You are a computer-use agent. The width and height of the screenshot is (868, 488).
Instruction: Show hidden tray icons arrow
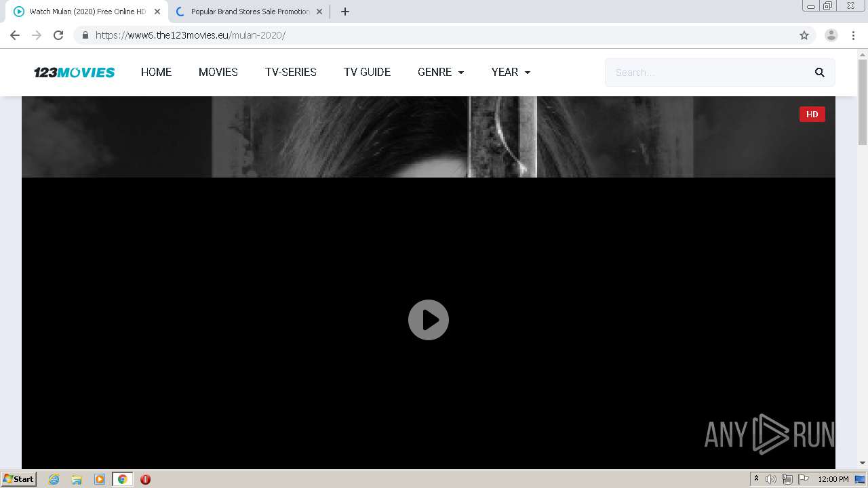pos(756,479)
